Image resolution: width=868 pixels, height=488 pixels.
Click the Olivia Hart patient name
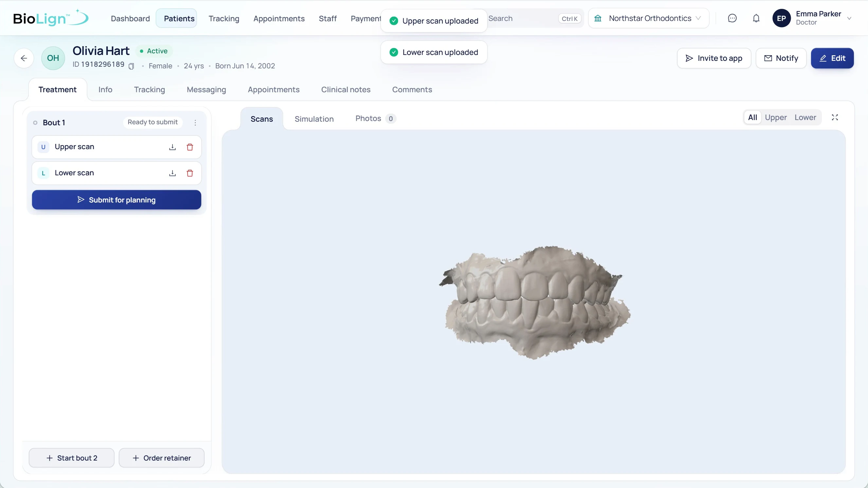coord(101,51)
